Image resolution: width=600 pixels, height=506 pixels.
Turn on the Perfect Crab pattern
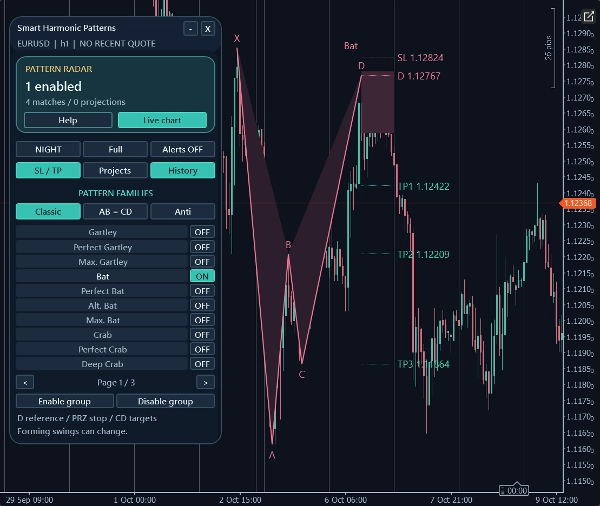click(x=202, y=349)
